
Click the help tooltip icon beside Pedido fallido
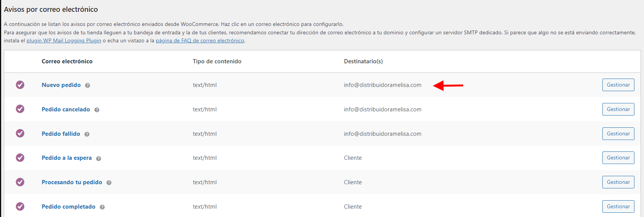[87, 134]
